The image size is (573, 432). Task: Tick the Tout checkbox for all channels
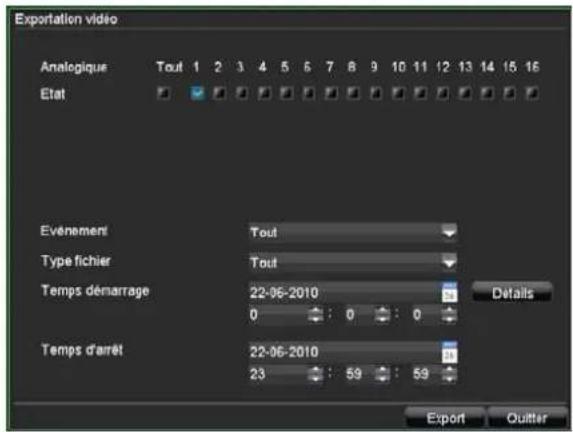point(164,93)
